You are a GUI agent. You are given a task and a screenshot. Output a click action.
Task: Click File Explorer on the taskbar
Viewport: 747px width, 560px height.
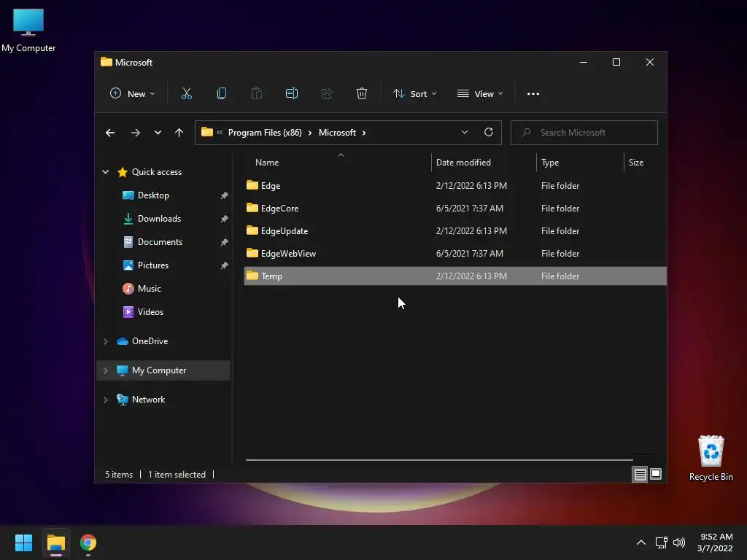tap(56, 542)
